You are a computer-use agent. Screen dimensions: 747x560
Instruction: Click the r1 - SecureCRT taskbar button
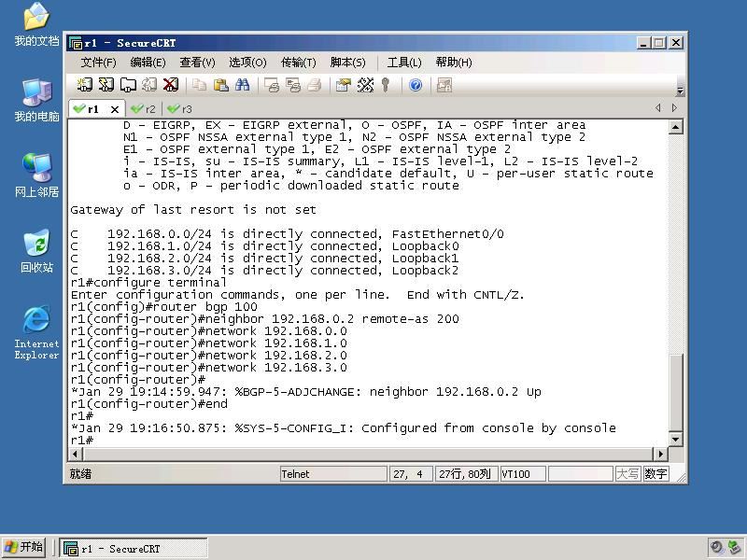tap(134, 548)
